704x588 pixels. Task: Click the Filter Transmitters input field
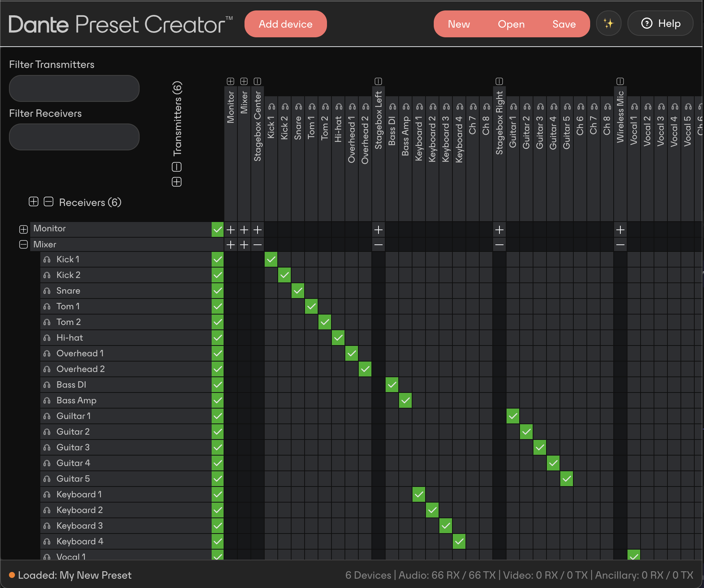(74, 88)
